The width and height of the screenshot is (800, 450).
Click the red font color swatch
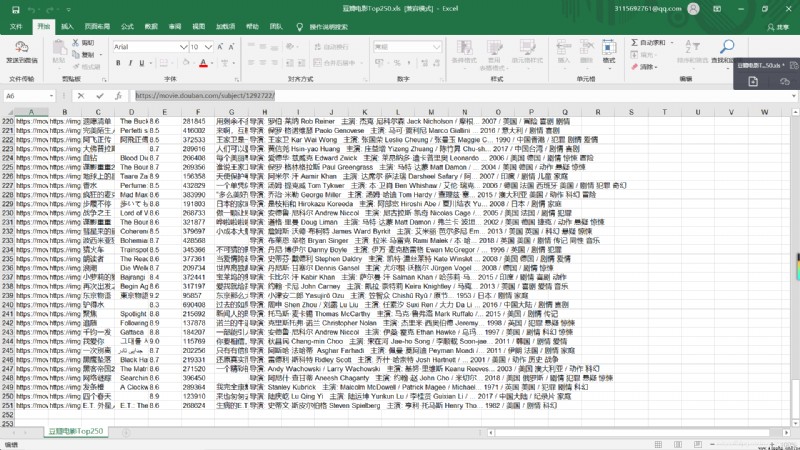click(203, 63)
